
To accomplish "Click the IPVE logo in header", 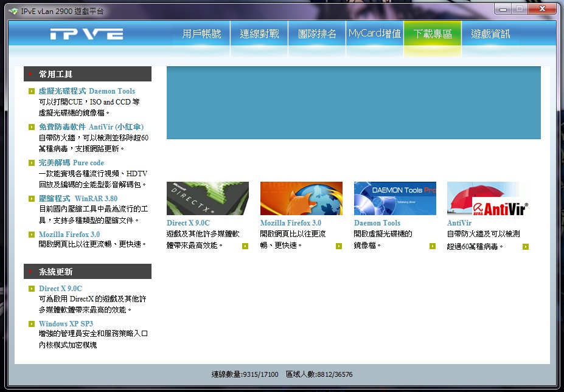I will [x=86, y=34].
